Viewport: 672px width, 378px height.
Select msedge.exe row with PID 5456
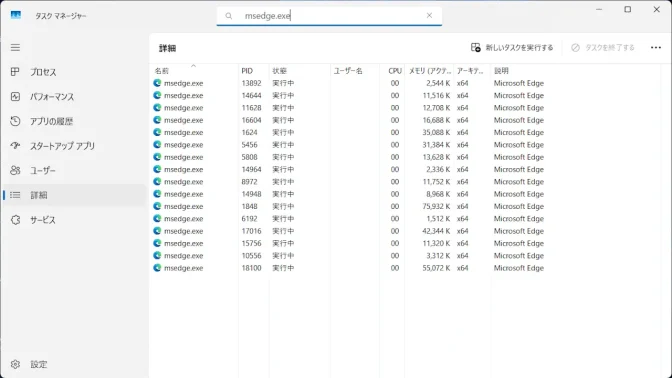click(x=405, y=145)
